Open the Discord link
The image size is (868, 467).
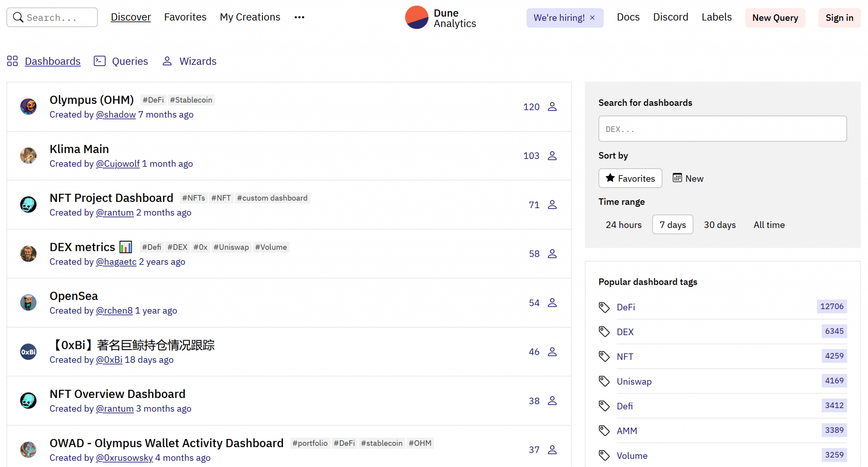coord(670,17)
